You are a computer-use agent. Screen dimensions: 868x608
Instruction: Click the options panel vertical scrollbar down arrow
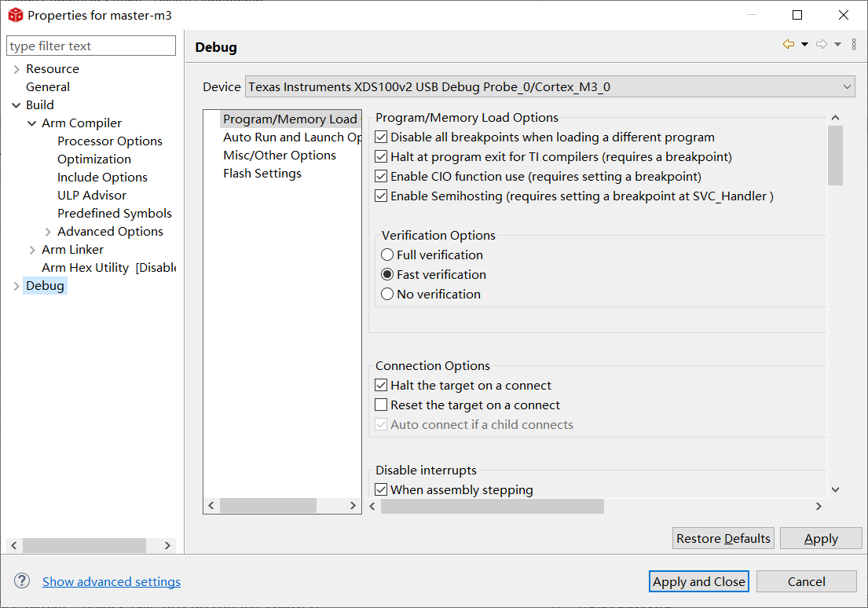(835, 489)
